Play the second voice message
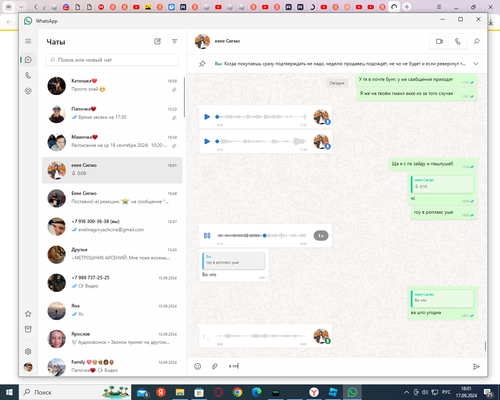This screenshot has height=400, width=500. tap(207, 141)
